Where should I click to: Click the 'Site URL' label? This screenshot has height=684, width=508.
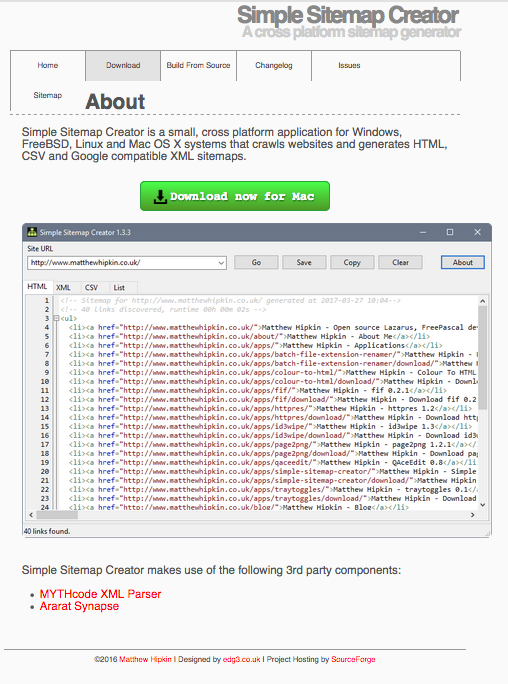click(40, 249)
